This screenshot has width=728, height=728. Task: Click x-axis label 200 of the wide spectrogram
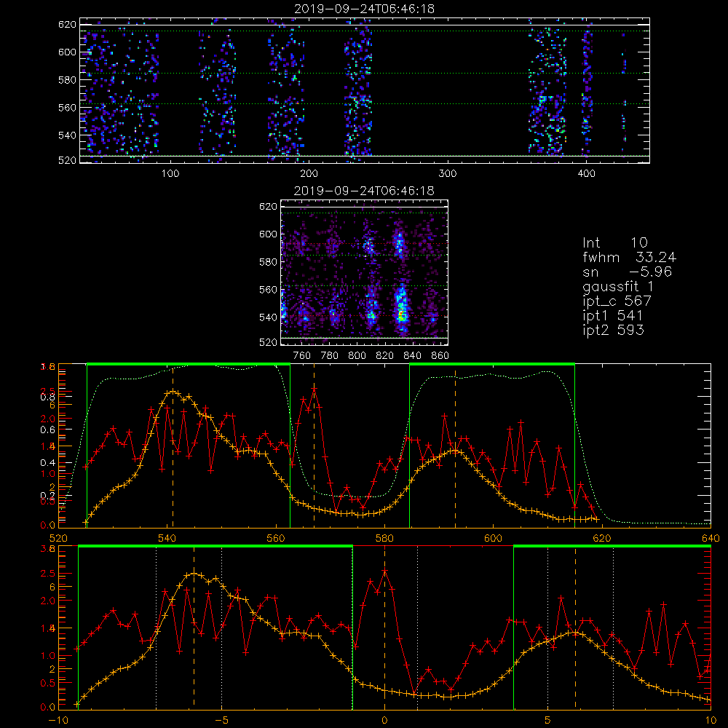[309, 174]
